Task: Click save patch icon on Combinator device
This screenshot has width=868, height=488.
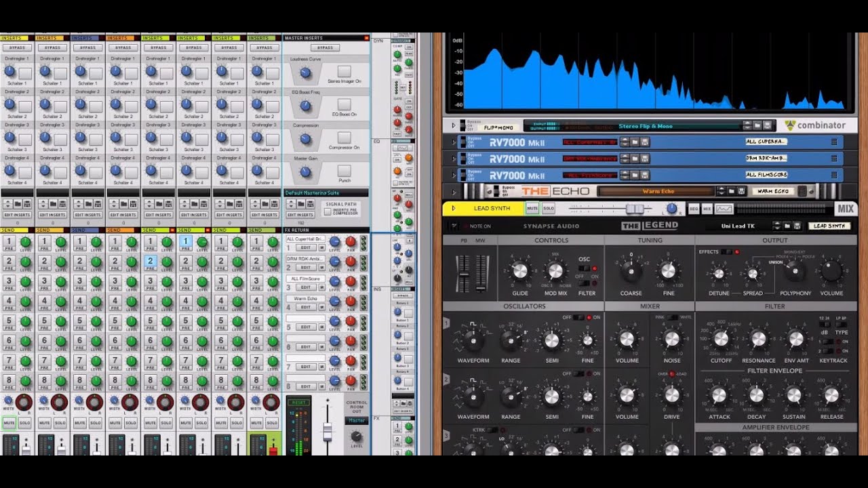Action: coord(768,125)
